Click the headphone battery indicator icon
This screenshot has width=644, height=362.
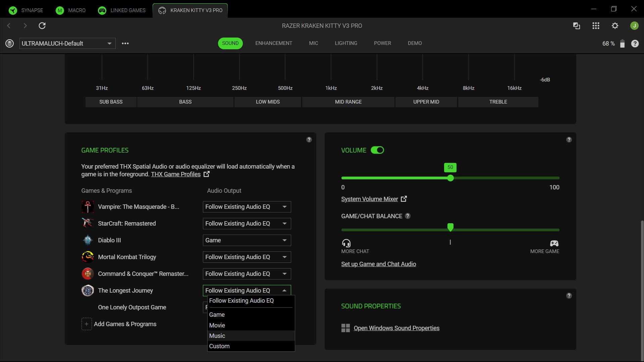[x=623, y=44]
